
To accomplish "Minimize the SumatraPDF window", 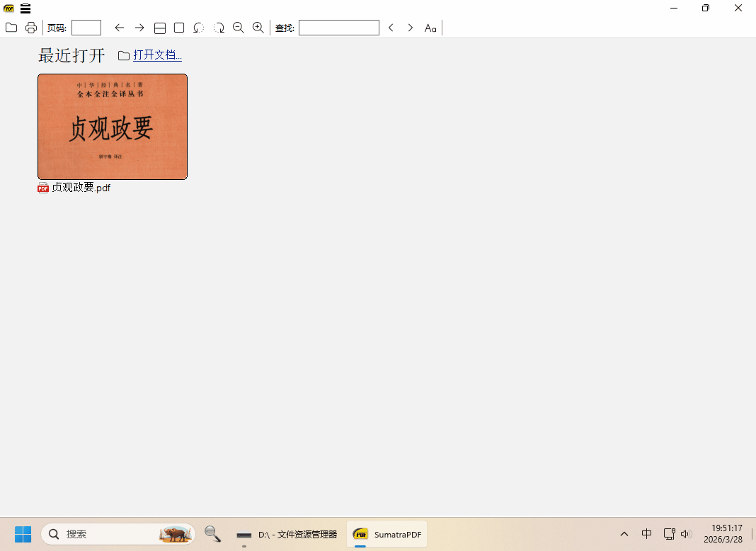I will pos(674,8).
